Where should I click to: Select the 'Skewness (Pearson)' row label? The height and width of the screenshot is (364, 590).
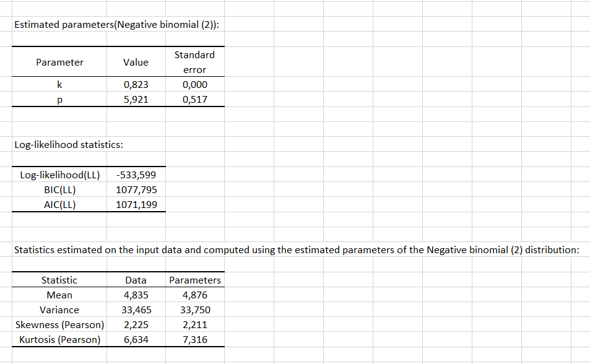(x=59, y=325)
